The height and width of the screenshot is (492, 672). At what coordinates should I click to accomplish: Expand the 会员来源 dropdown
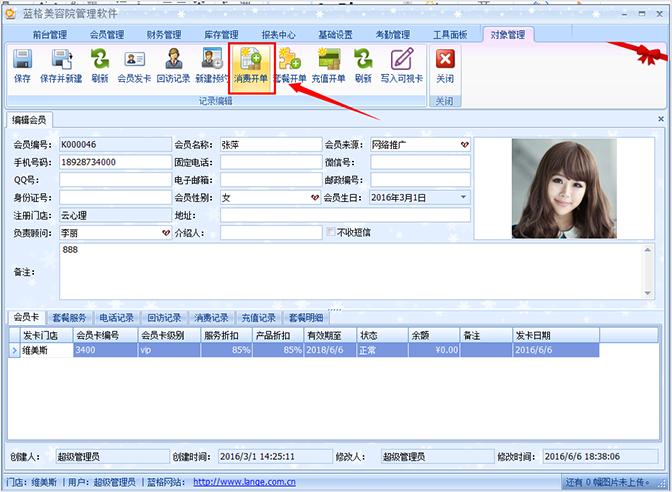click(463, 145)
